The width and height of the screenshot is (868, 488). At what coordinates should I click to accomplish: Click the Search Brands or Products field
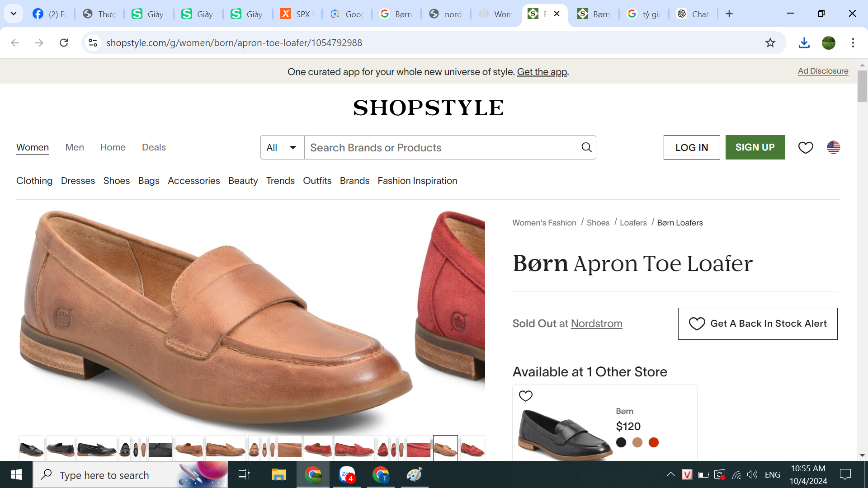[x=441, y=147]
